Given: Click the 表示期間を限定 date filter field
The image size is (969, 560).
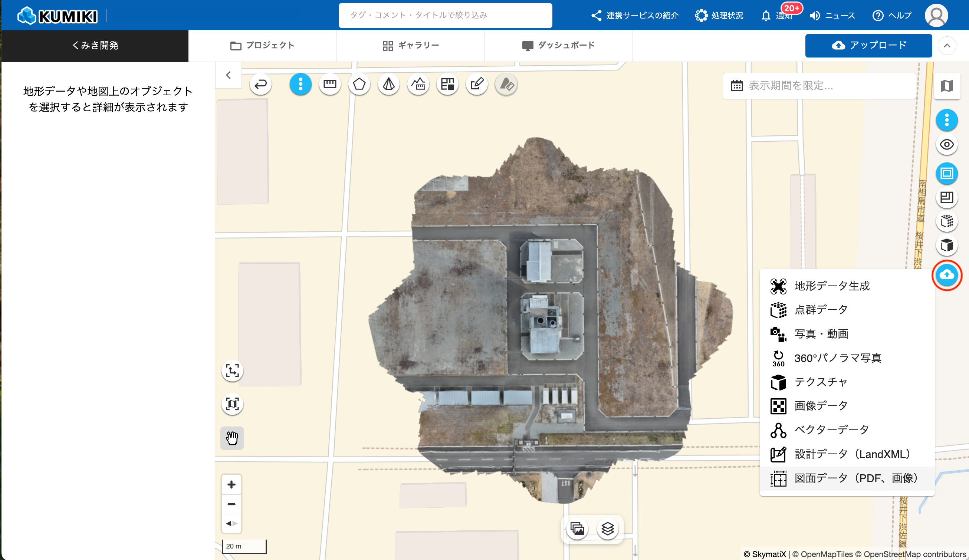Looking at the screenshot, I should point(819,86).
